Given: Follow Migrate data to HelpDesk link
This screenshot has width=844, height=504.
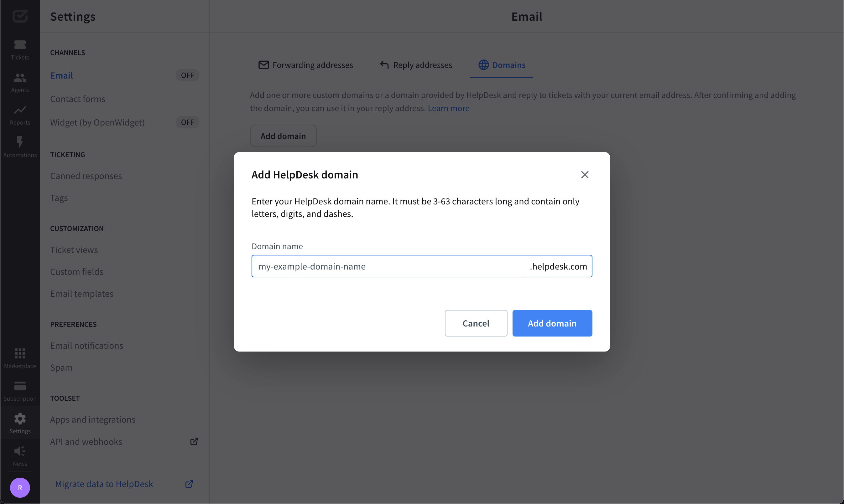Looking at the screenshot, I should (104, 484).
